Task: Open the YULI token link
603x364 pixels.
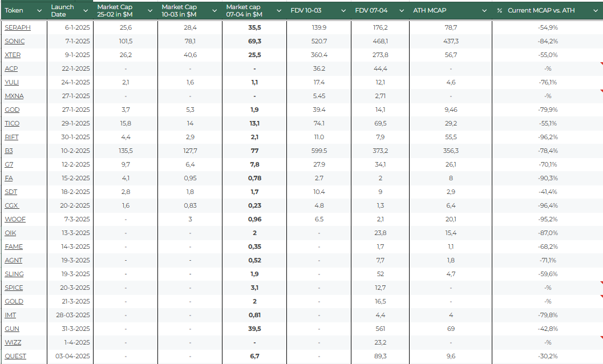Action: (x=11, y=82)
